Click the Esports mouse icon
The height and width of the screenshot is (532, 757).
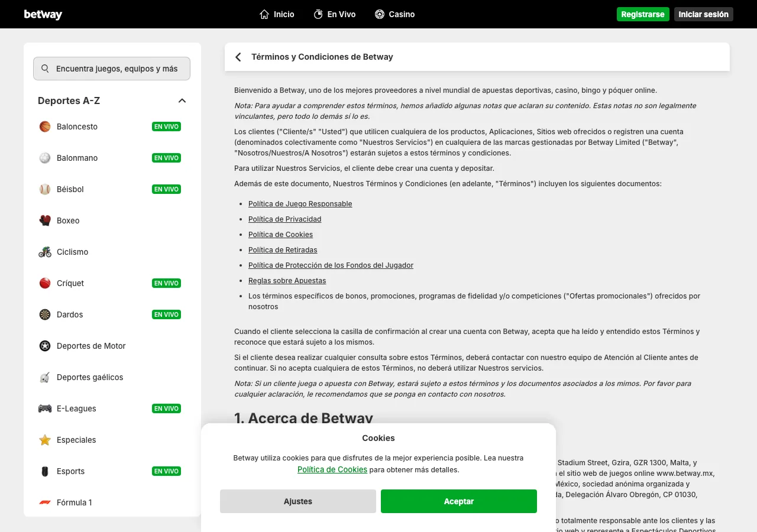pos(45,471)
